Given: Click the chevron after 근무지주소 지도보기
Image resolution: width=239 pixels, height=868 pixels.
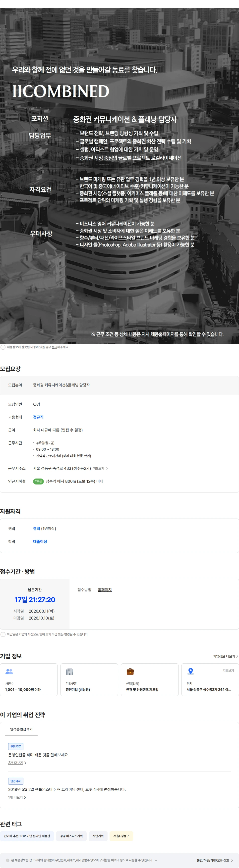Looking at the screenshot, I should [107, 468].
